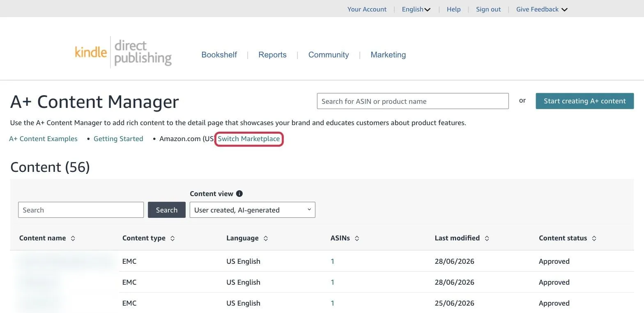Viewport: 644px width, 313px height.
Task: Go to Reports tab
Action: click(x=272, y=55)
